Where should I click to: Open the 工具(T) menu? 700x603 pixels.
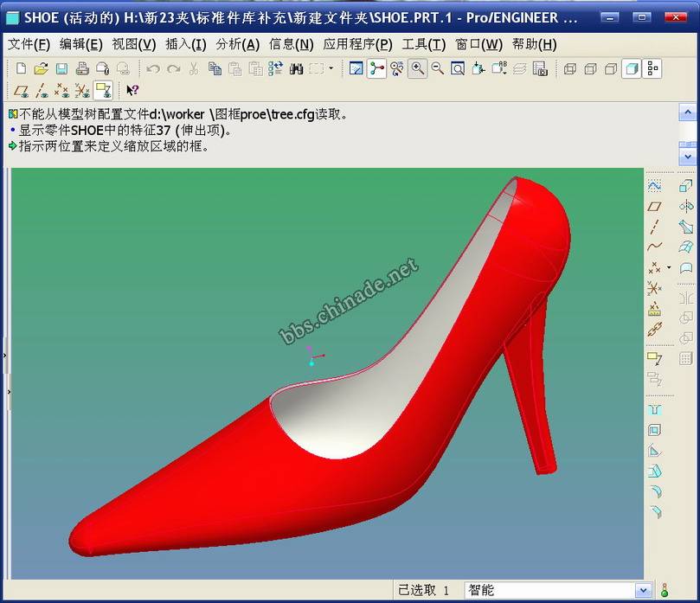click(x=424, y=44)
